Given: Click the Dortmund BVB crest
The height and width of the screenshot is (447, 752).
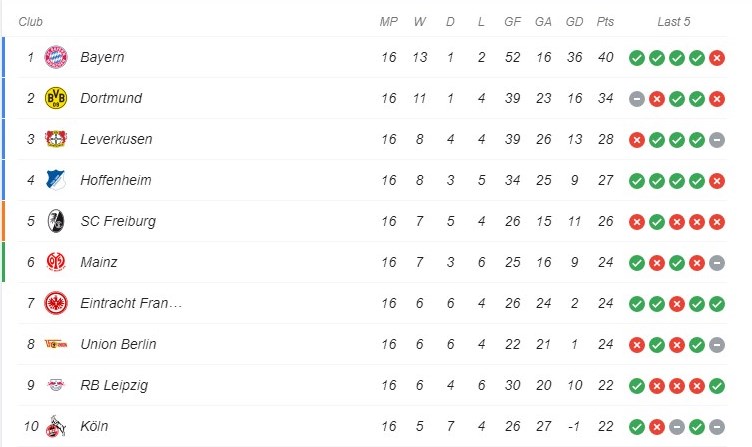Looking at the screenshot, I should pos(56,98).
